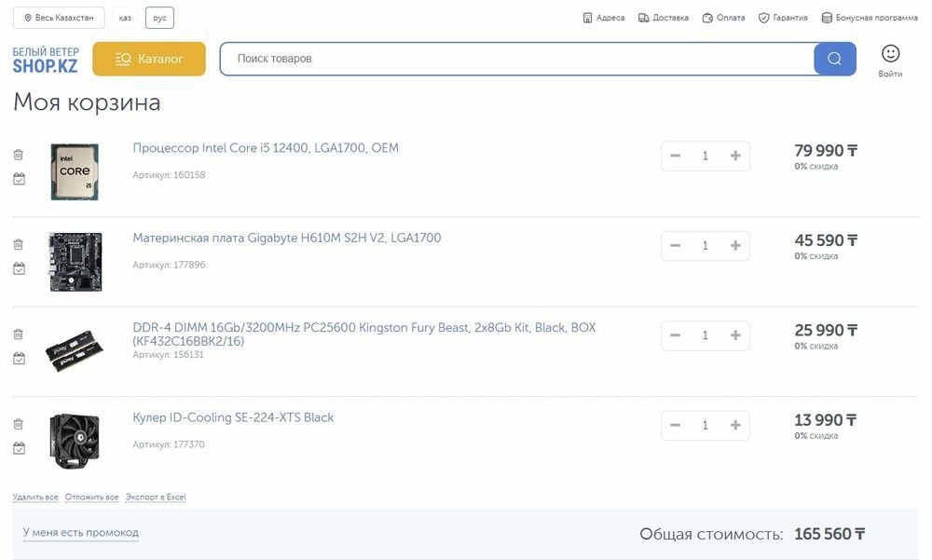The image size is (932, 560).
Task: Click the Моя корзина heading
Action: pos(87,102)
